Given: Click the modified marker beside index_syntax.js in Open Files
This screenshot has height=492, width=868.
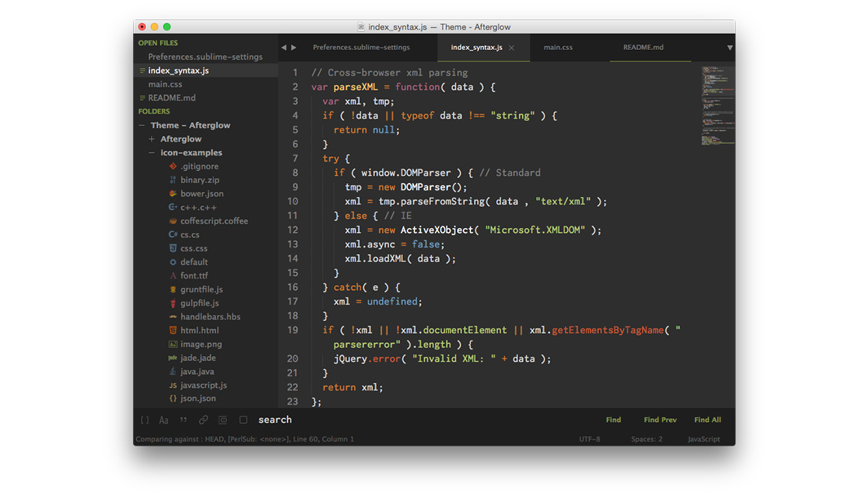Looking at the screenshot, I should click(142, 71).
